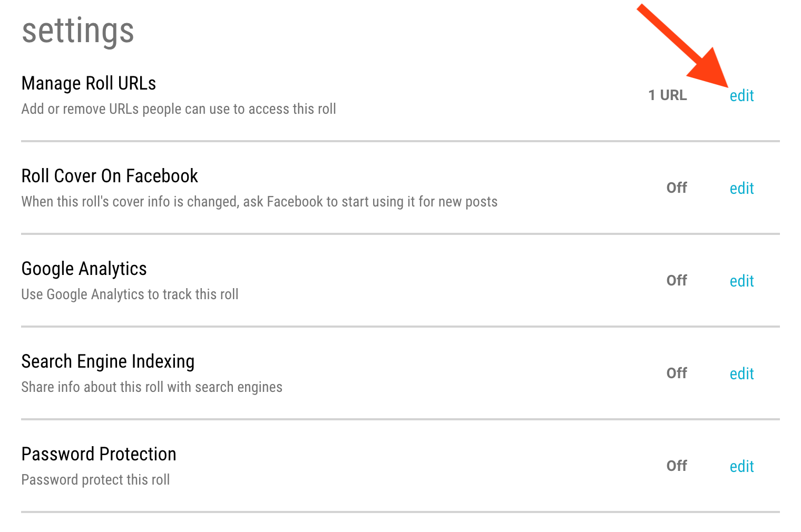801x532 pixels.
Task: Click the Off status for Google Analytics
Action: click(x=677, y=281)
